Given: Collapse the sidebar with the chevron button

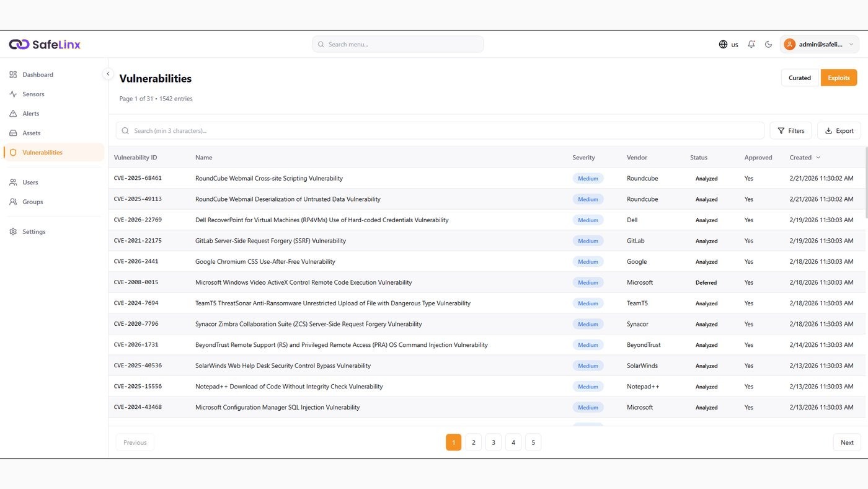Looking at the screenshot, I should [108, 74].
